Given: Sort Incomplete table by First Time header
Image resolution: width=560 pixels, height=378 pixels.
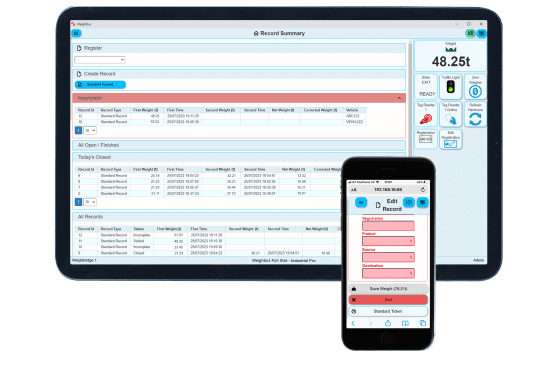Looking at the screenshot, I should coord(175,110).
